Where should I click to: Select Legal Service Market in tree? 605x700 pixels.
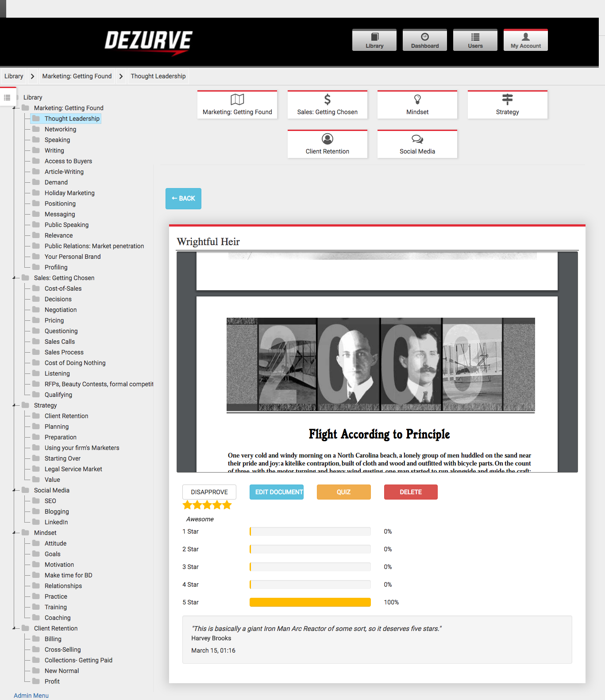click(x=73, y=469)
